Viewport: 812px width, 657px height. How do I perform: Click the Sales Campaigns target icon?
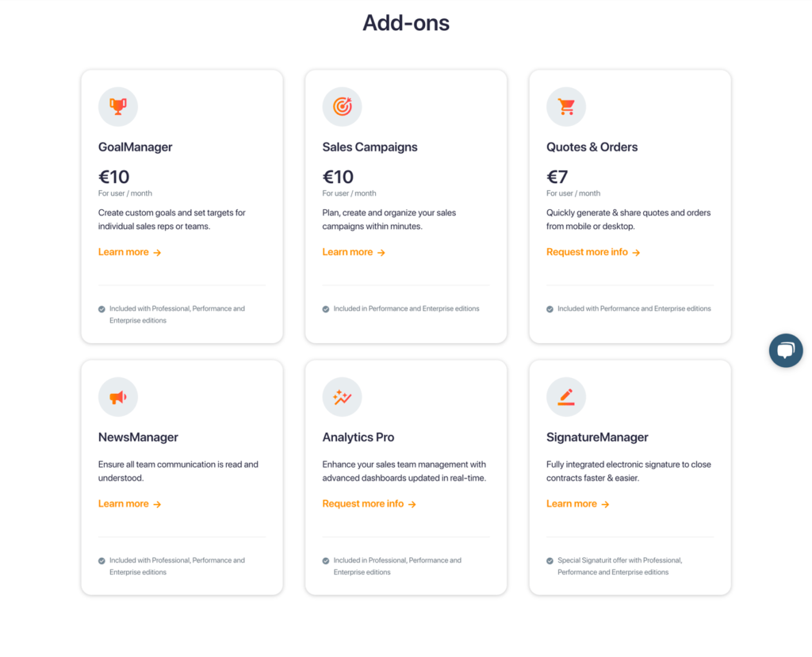pyautogui.click(x=342, y=107)
